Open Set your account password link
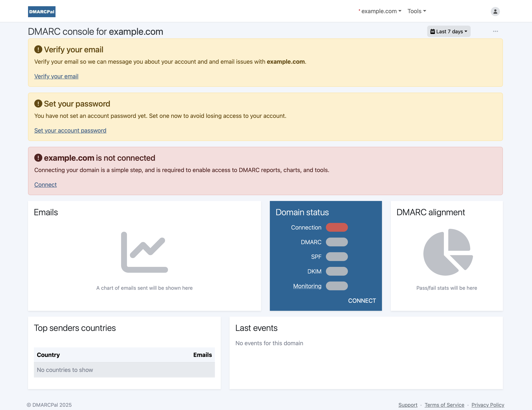This screenshot has height=410, width=532. coord(70,131)
